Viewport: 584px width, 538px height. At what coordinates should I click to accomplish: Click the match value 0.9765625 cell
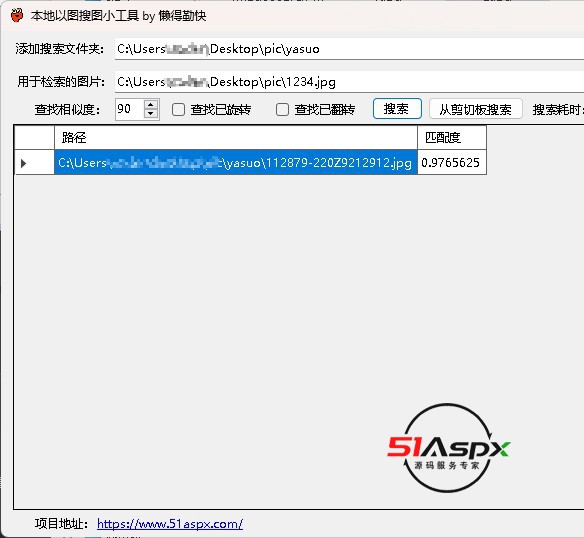[x=452, y=162]
